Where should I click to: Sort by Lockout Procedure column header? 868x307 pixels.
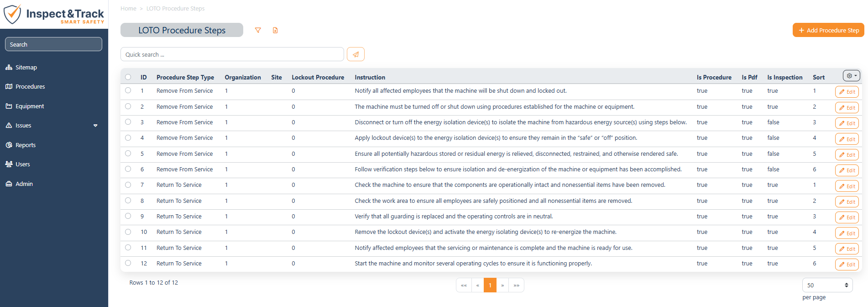click(318, 77)
